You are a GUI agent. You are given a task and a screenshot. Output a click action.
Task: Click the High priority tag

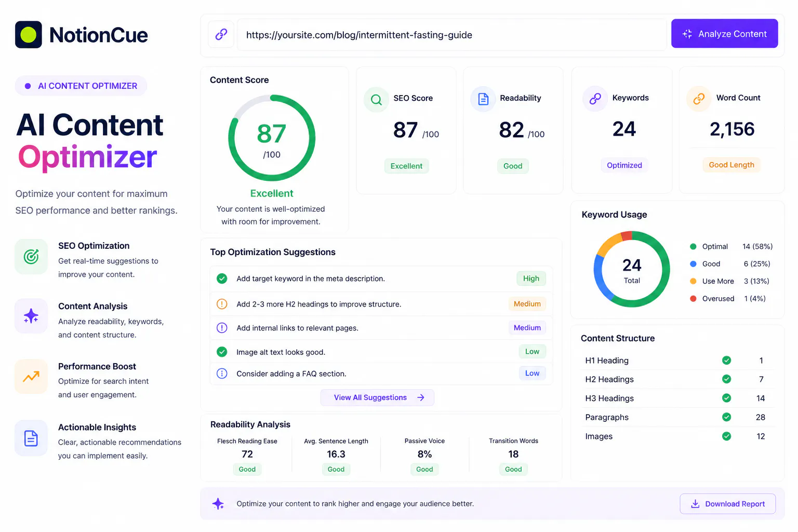tap(531, 278)
